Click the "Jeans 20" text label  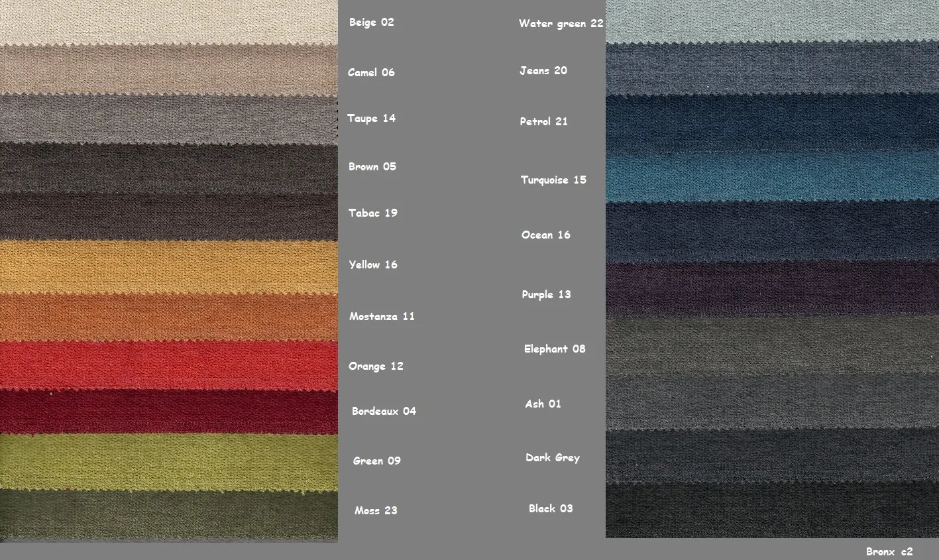pos(543,71)
